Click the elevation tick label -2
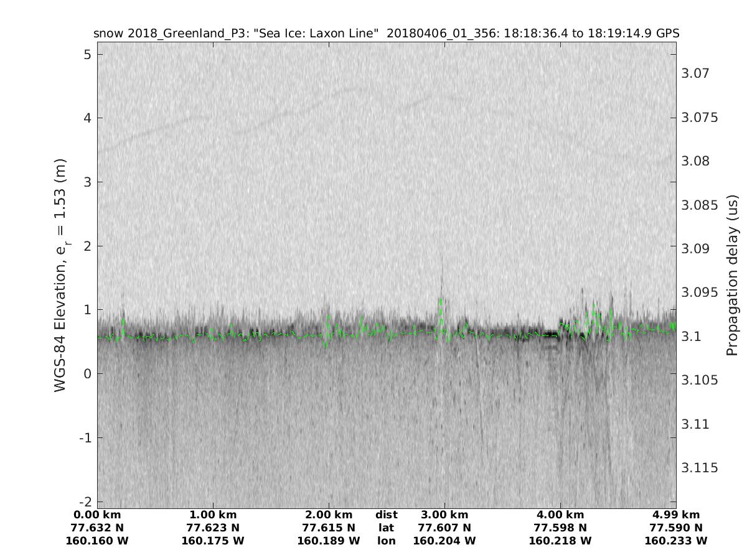Image resolution: width=747 pixels, height=560 pixels. click(x=85, y=502)
